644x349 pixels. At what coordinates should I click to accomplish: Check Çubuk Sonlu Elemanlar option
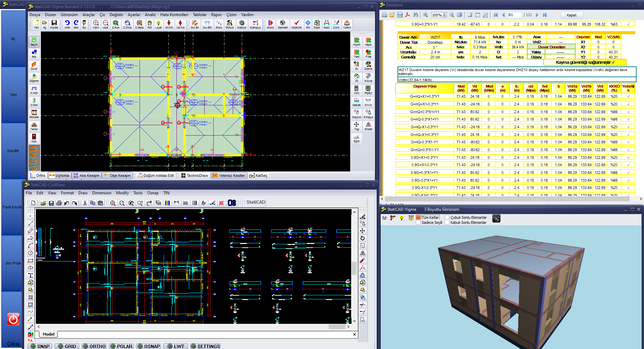tap(447, 217)
